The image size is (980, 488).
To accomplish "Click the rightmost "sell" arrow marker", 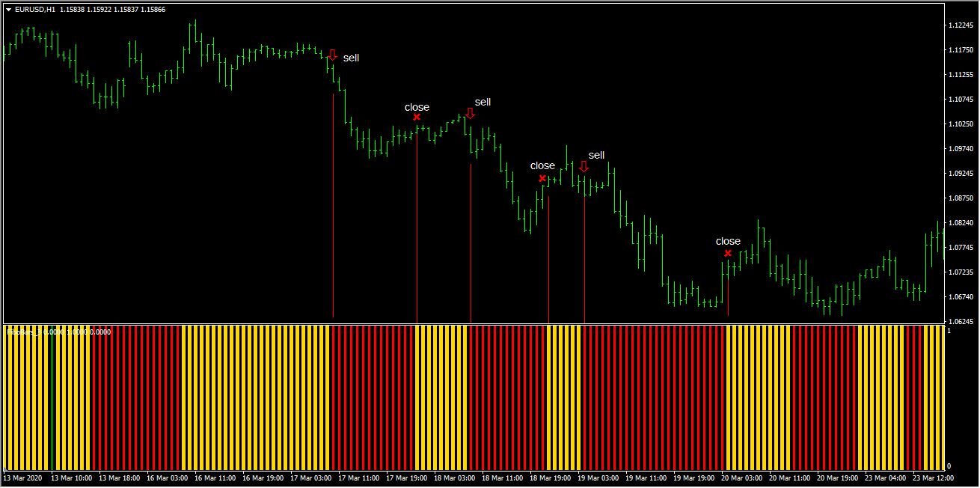I will 585,166.
